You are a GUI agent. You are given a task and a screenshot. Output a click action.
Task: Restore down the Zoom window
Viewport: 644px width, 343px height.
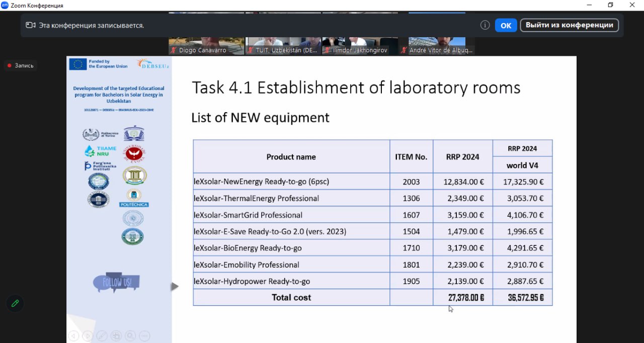click(610, 5)
